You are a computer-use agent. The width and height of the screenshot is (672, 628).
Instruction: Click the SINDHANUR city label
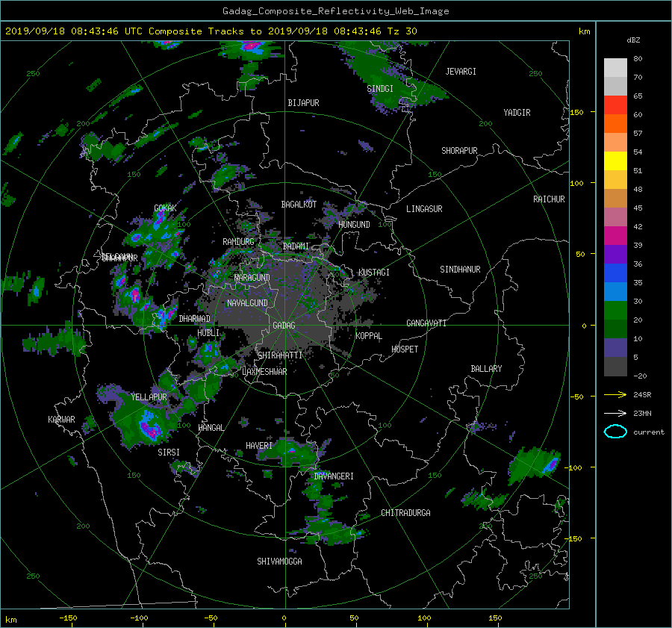click(460, 270)
